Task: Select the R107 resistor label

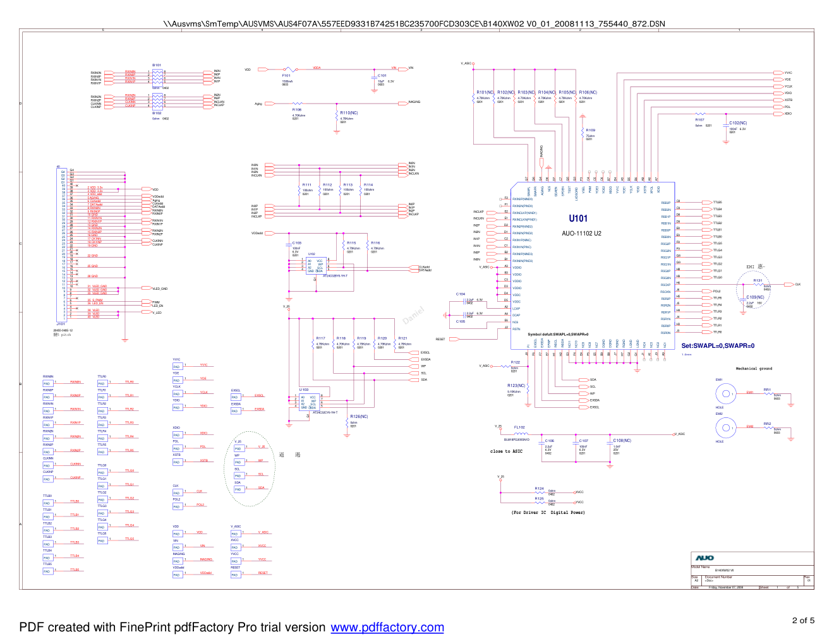Action: pyautogui.click(x=699, y=120)
